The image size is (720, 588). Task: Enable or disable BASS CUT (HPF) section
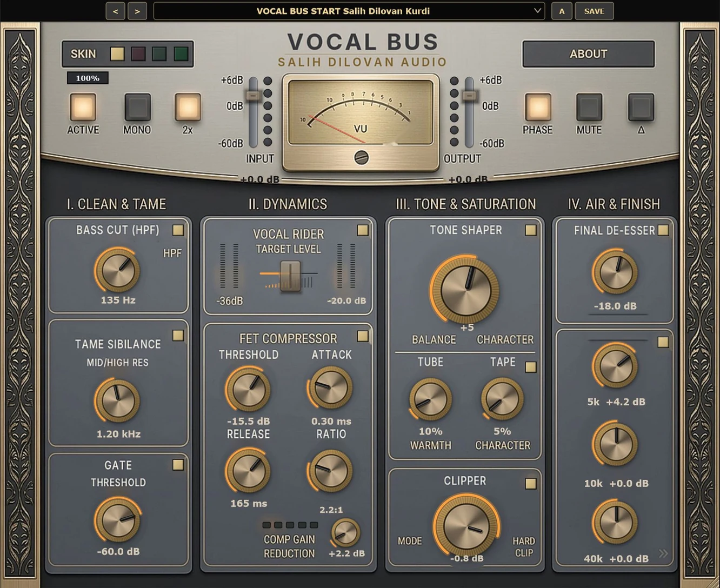[x=178, y=230]
